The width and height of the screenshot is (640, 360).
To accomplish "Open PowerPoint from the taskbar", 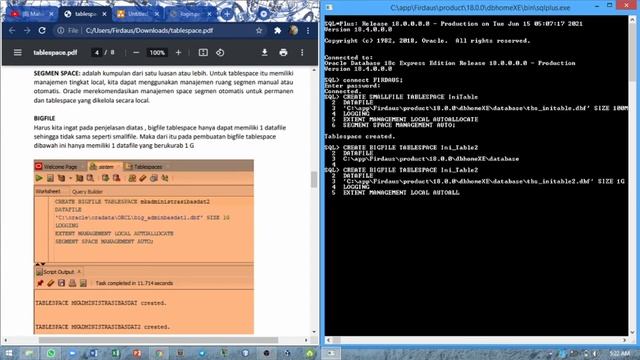I will point(136,353).
